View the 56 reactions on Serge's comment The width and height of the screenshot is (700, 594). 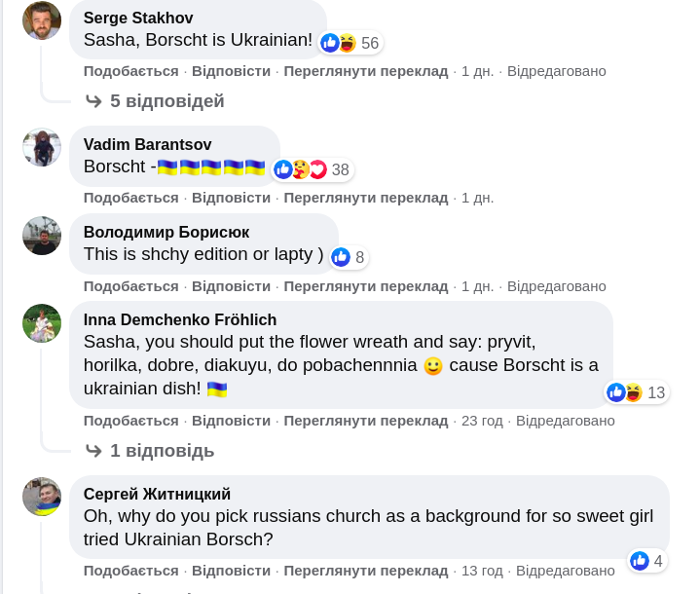(350, 43)
